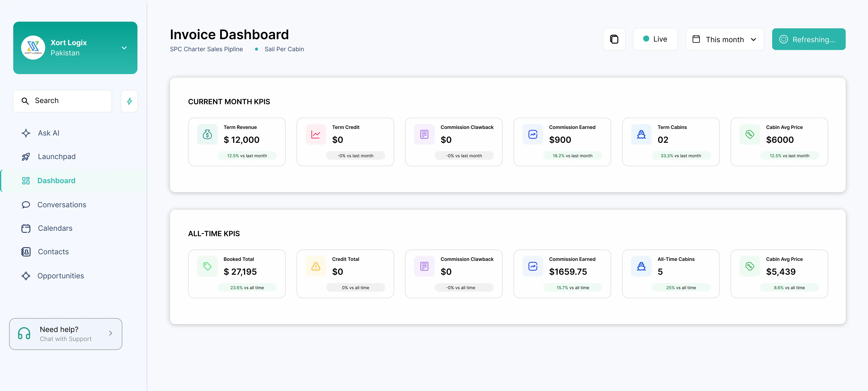Click the Calendars calendar icon
The image size is (868, 391).
coord(26,228)
